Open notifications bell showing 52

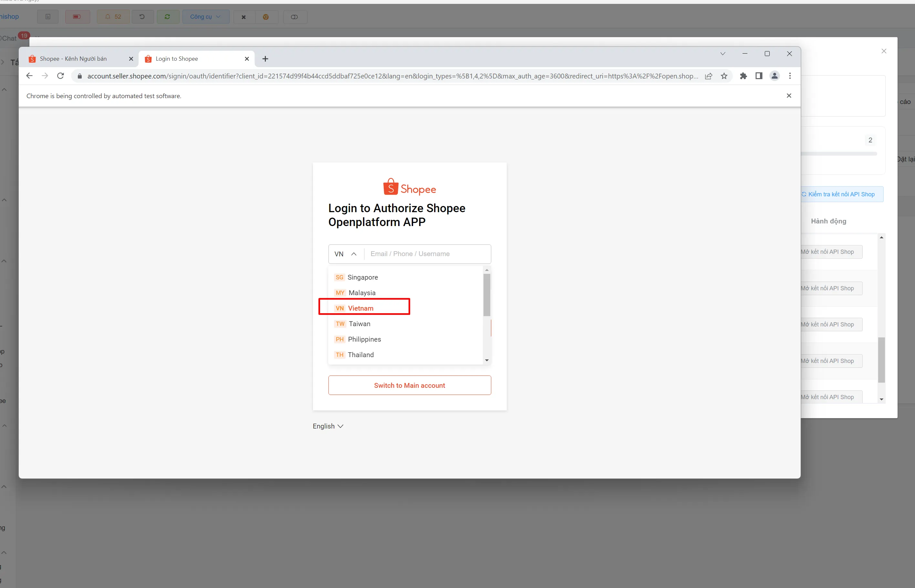point(113,17)
